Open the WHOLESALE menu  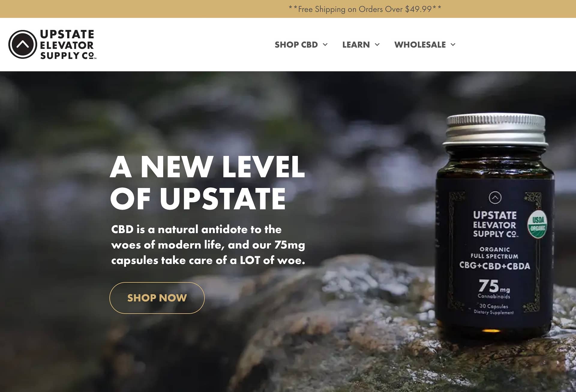[420, 45]
